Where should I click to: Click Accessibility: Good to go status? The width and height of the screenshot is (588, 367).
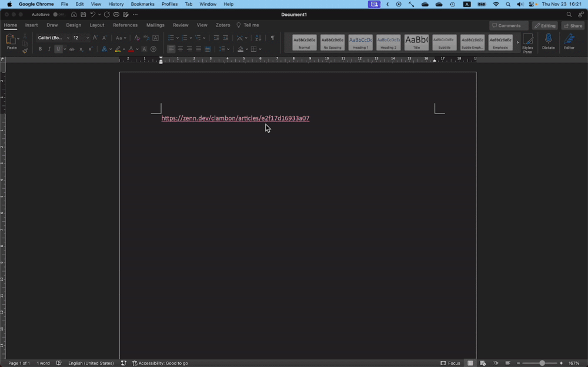pos(160,363)
